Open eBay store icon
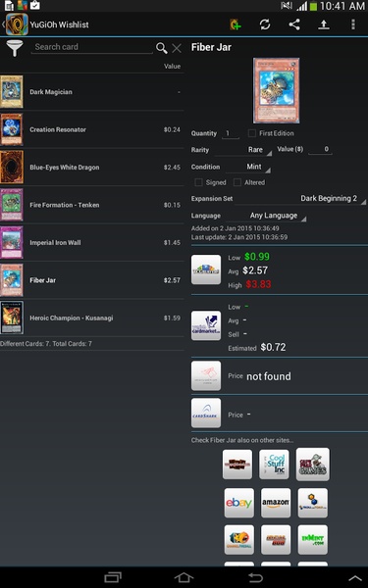 238,503
